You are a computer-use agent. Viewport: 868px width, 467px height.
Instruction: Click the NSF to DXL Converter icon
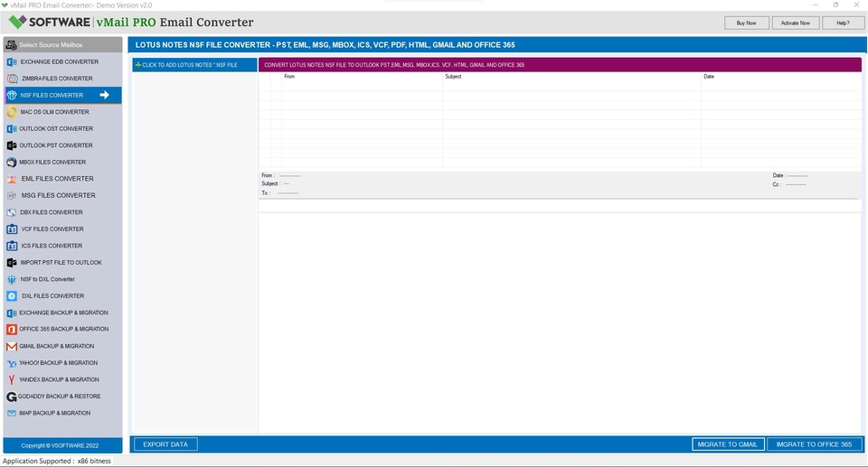point(12,279)
